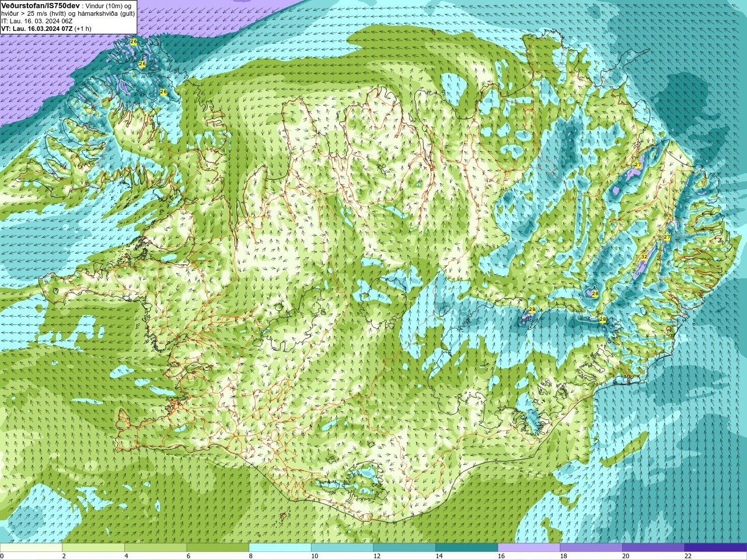Screen dimensions: 747x560
Task: Click the legend scale value '20'
Action: [x=626, y=556]
